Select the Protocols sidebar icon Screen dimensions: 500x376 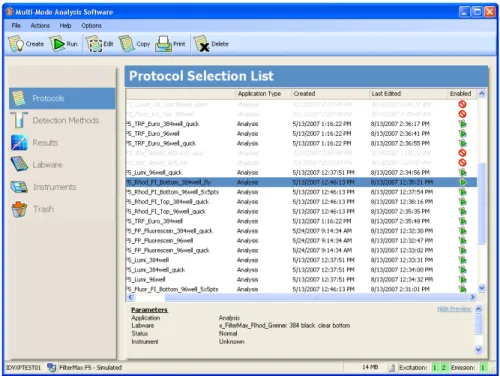pyautogui.click(x=19, y=98)
